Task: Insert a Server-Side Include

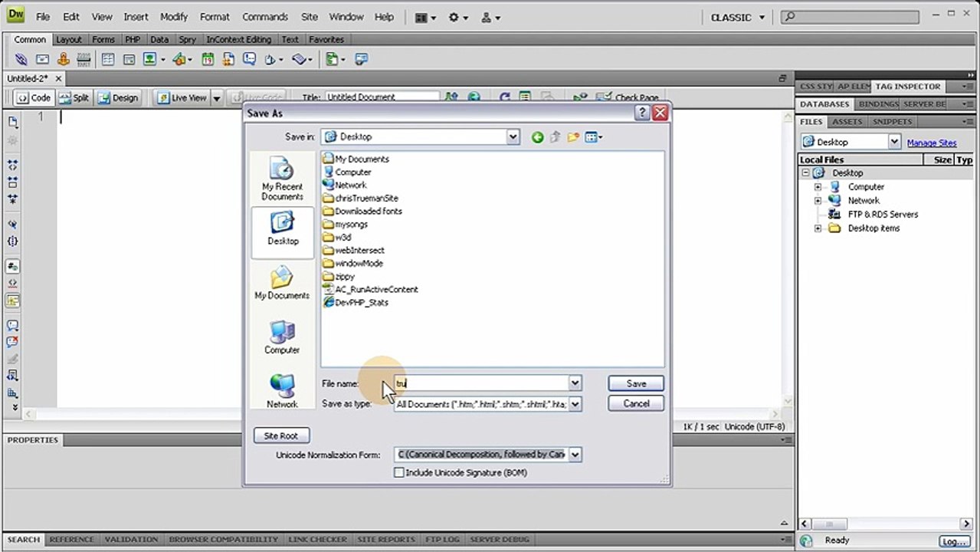Action: coord(228,59)
